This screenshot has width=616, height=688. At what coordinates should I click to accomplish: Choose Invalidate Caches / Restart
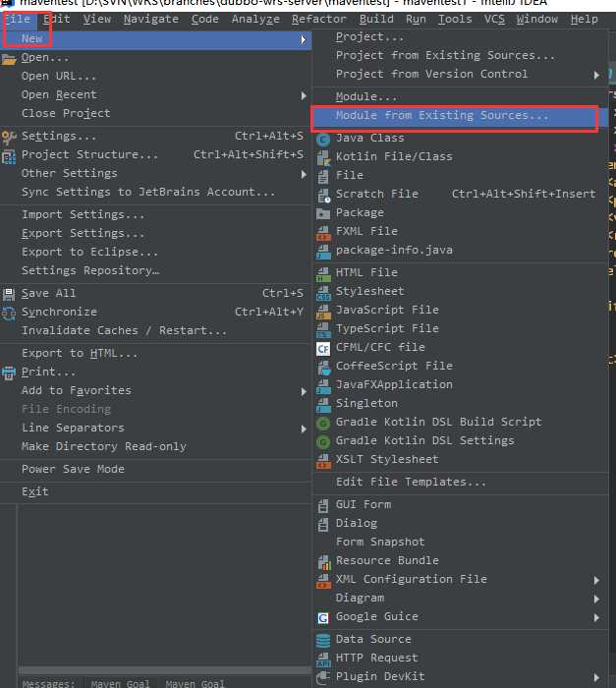coord(124,331)
